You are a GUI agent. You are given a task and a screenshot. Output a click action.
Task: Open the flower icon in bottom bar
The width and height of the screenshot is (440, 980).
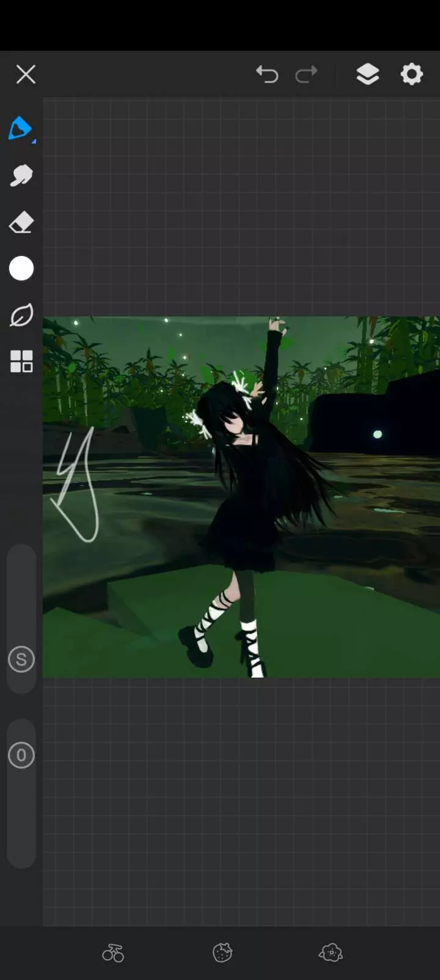(x=331, y=953)
